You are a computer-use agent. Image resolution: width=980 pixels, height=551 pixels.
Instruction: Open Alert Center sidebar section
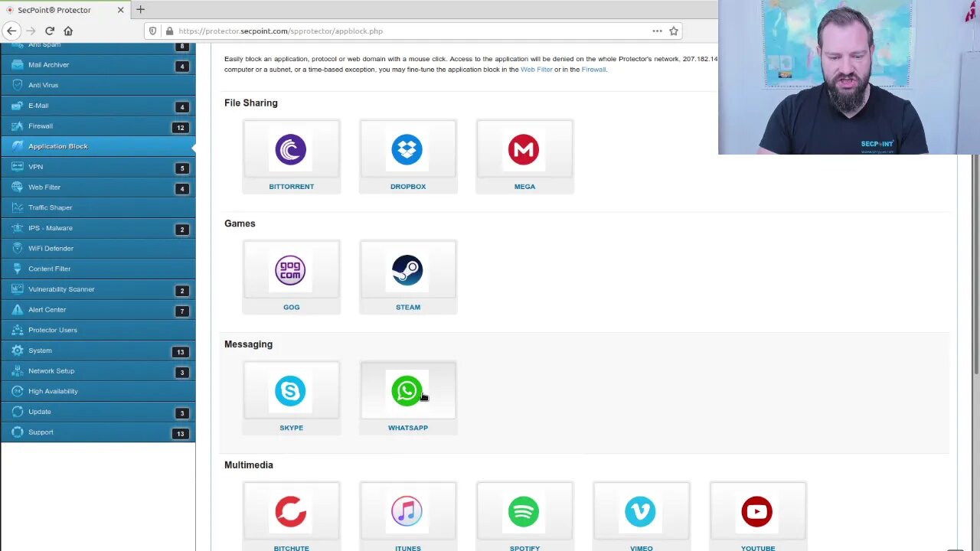(97, 310)
